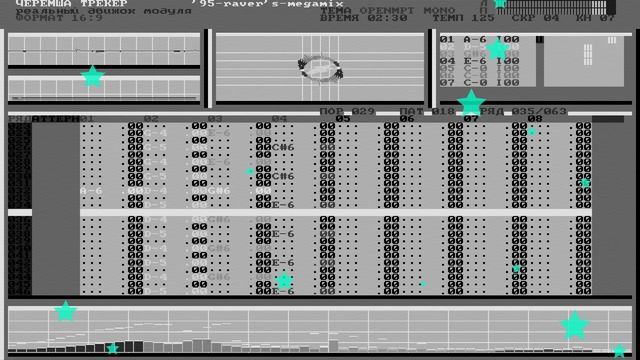This screenshot has height=360, width=640.
Task: Select channel 04 column header
Action: (279, 119)
